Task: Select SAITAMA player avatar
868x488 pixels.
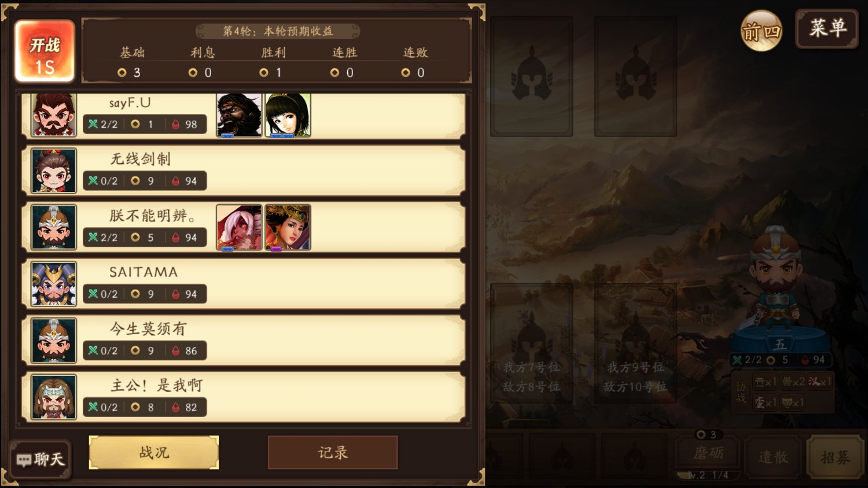Action: 54,284
